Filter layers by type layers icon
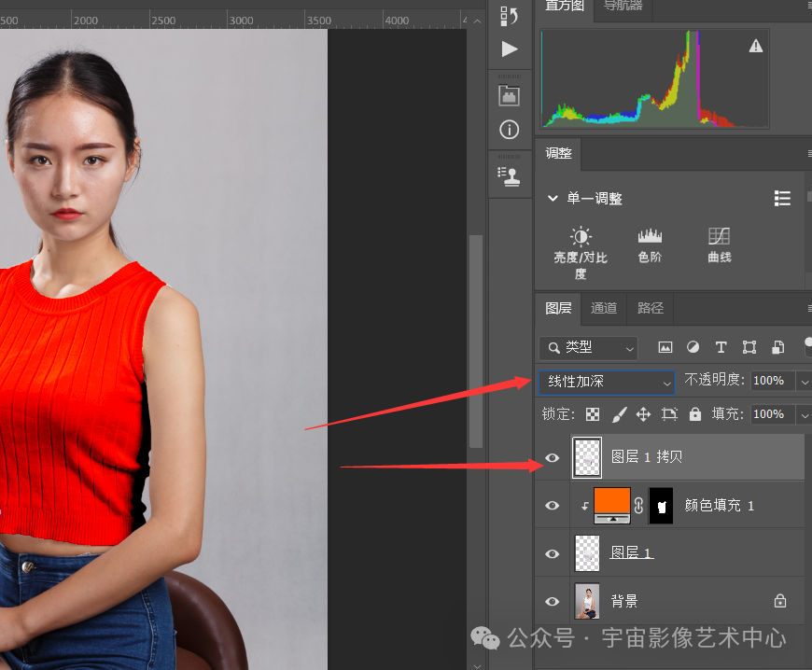Screen dimensions: 812x670 tap(721, 347)
